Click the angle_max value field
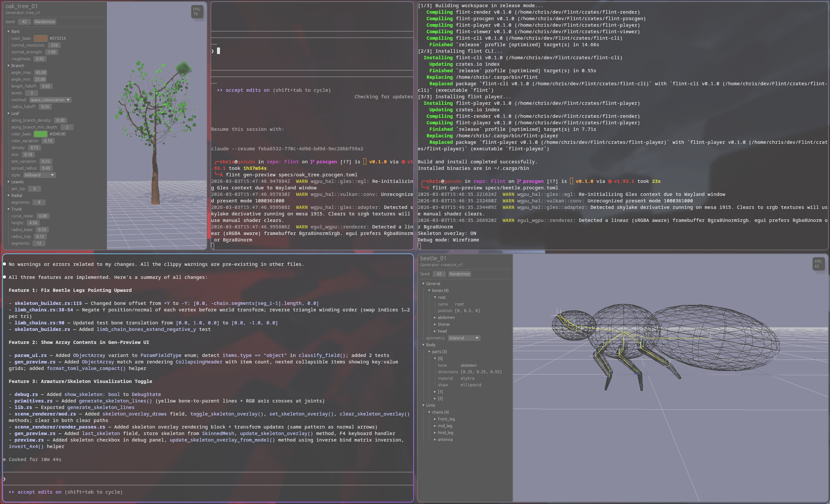 40,73
